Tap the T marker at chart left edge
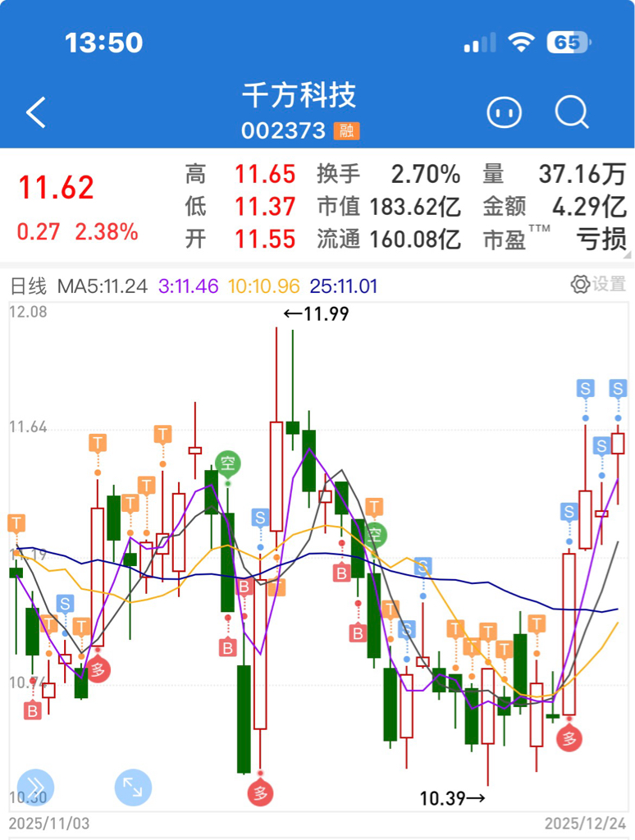Screen dimensions: 635x840 point(16,523)
